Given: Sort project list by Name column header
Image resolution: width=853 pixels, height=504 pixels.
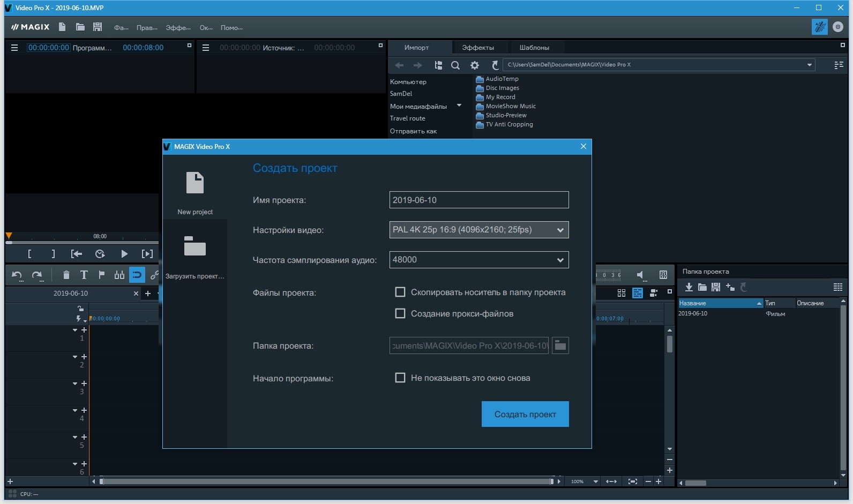Looking at the screenshot, I should pyautogui.click(x=720, y=303).
